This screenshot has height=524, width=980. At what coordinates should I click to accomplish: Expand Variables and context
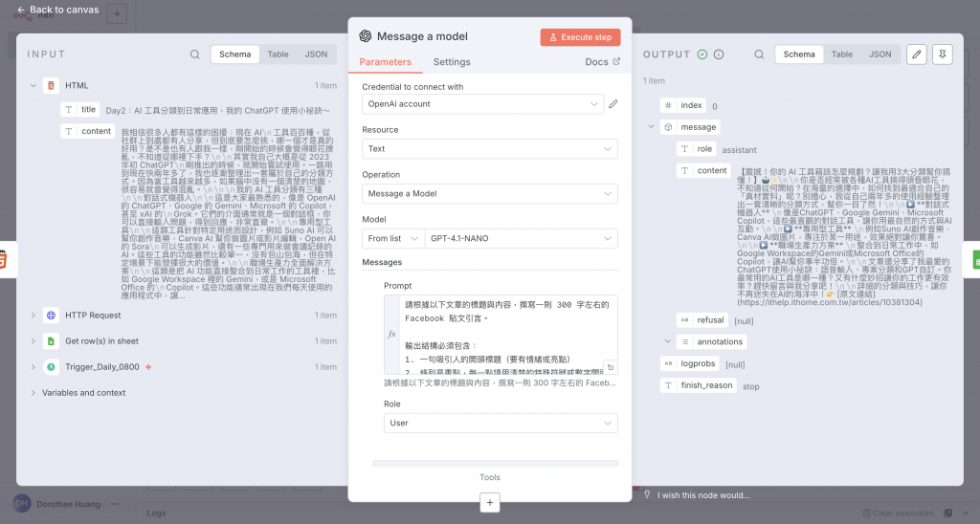33,393
